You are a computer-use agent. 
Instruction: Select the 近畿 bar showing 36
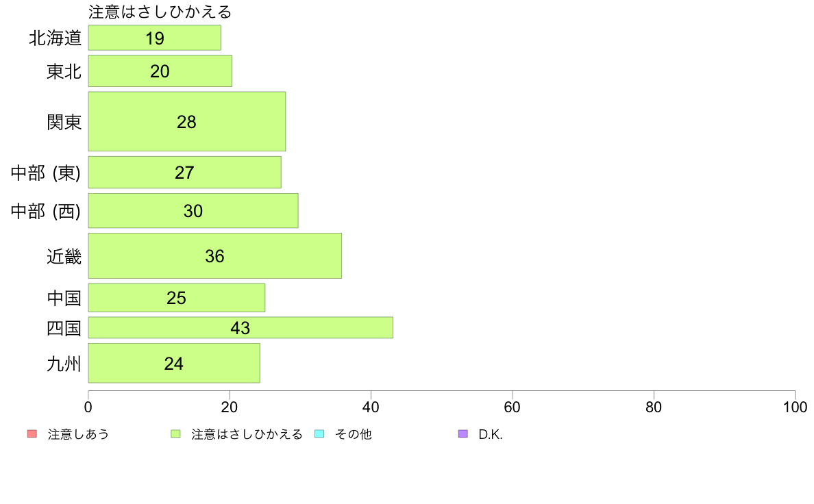(215, 256)
